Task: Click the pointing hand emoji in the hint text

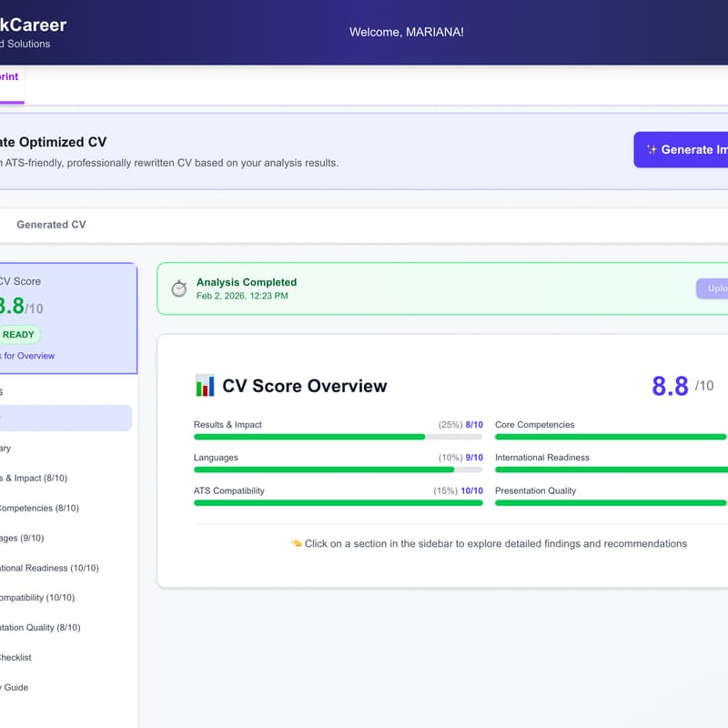Action: [296, 543]
